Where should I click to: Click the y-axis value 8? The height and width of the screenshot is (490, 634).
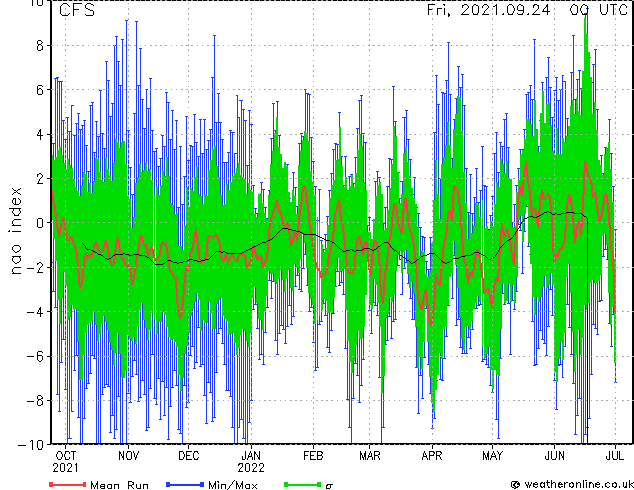(40, 46)
